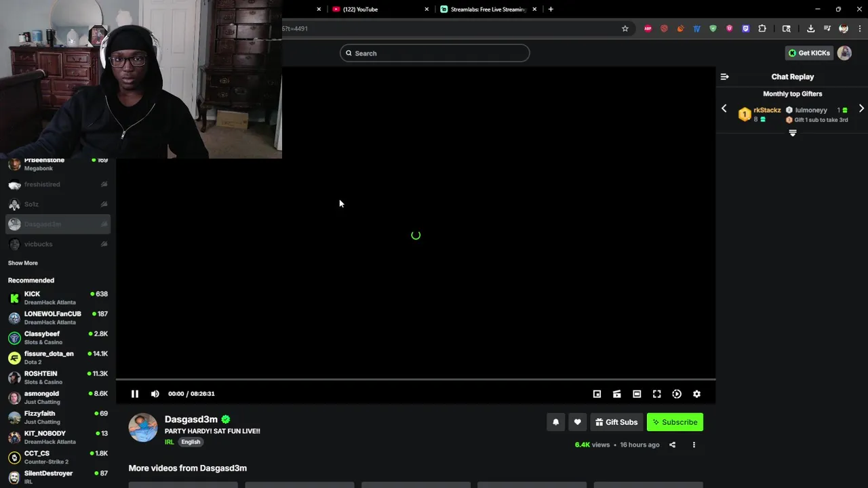Open the ABP Adblock Plus extension

(648, 28)
